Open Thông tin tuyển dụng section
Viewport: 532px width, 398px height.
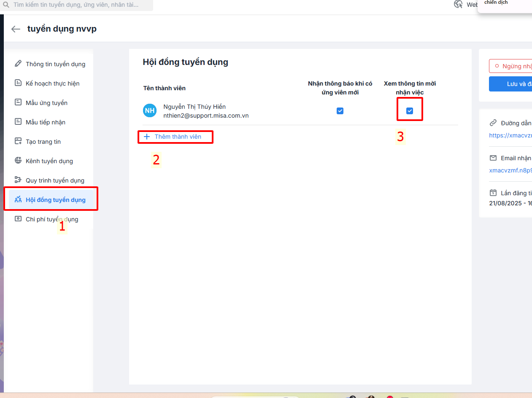(51, 64)
